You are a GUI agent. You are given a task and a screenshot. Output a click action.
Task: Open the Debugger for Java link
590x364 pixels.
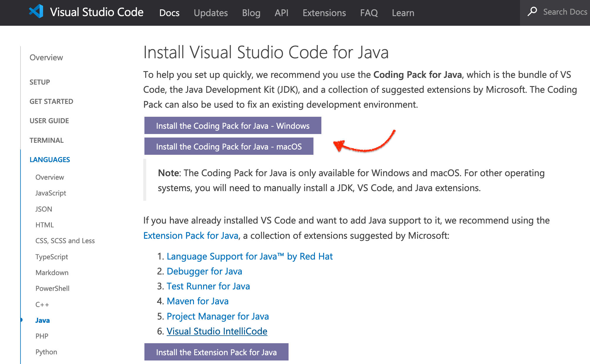pos(204,271)
